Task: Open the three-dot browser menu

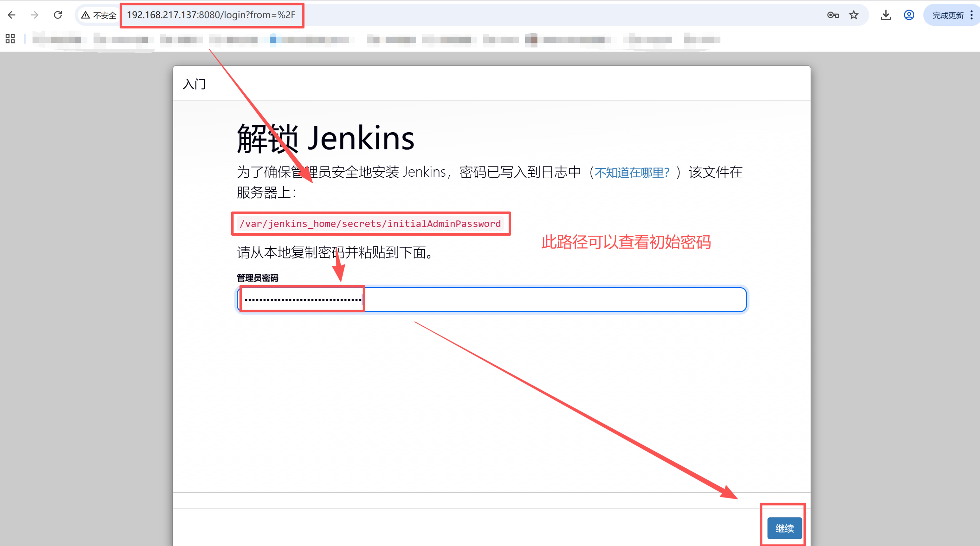Action: click(972, 15)
